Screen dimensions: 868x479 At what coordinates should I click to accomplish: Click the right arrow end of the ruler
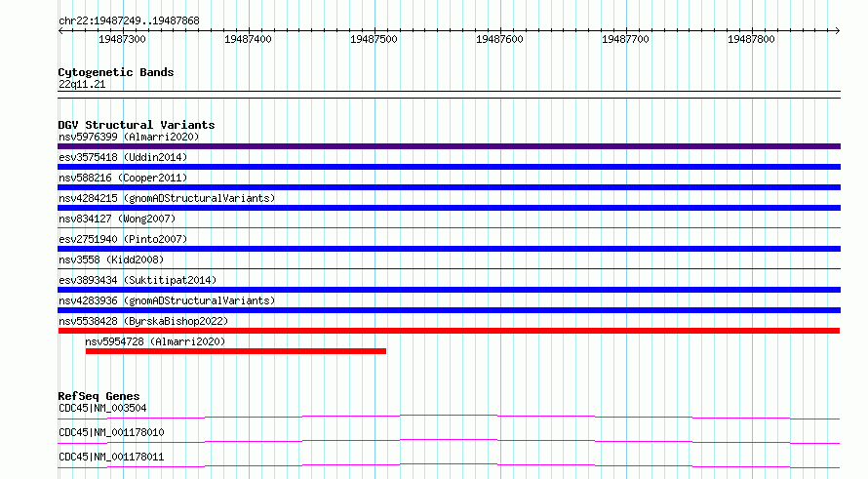pos(838,31)
